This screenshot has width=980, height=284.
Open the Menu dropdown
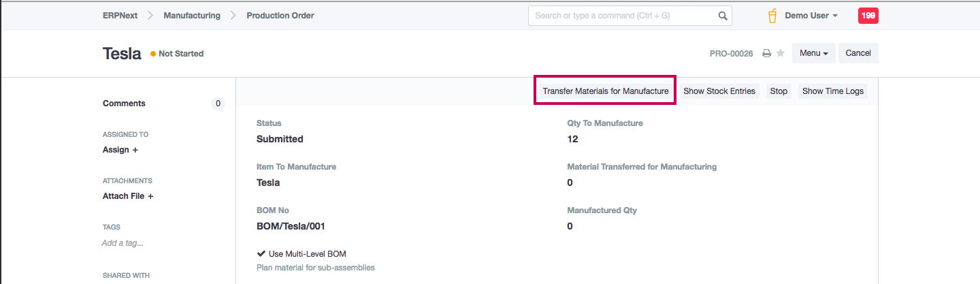[814, 53]
